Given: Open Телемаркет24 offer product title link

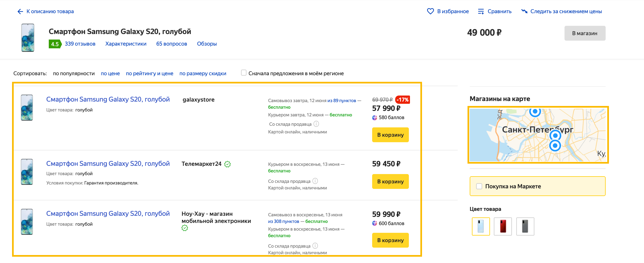Looking at the screenshot, I should coord(108,164).
